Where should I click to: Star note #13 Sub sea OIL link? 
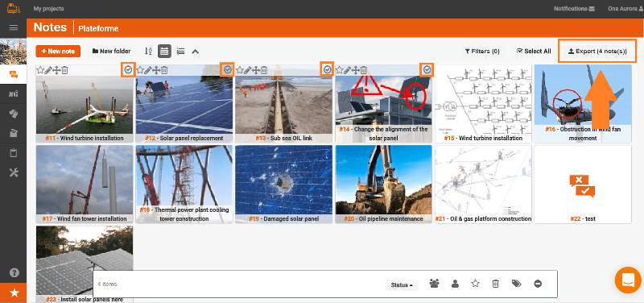point(240,70)
